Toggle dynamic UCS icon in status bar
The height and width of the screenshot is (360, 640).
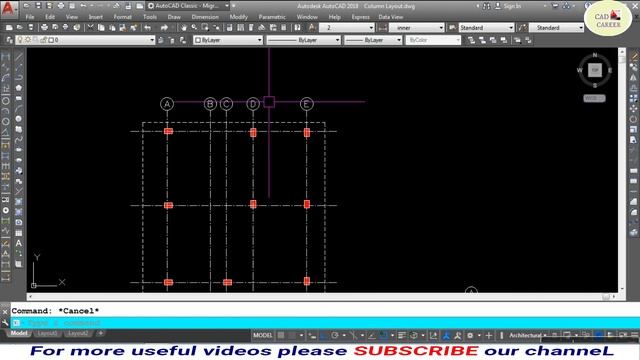point(433,336)
